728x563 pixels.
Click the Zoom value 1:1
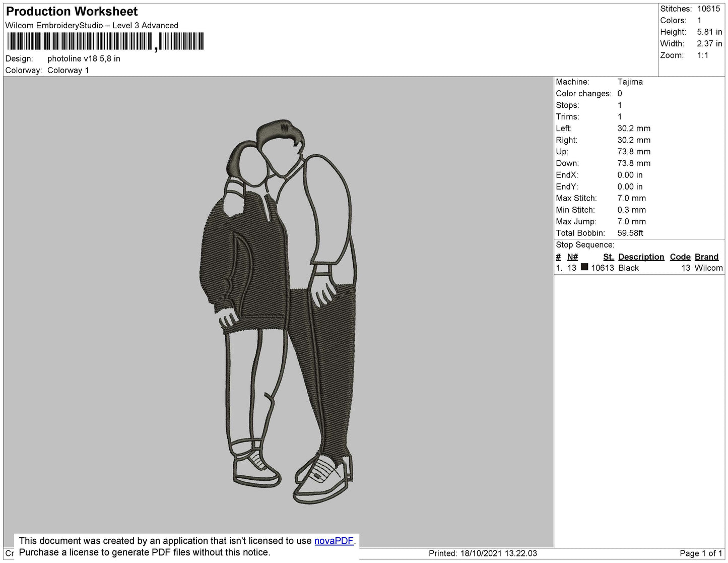coord(703,55)
